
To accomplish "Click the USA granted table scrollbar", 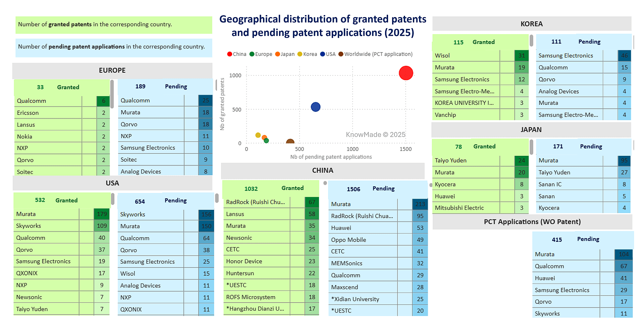I will tap(113, 199).
